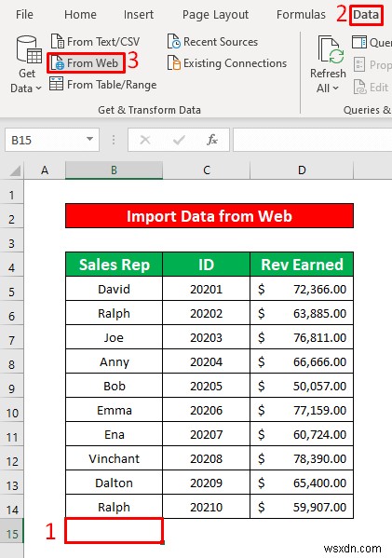Select the cell containing "David"
The height and width of the screenshot is (558, 392).
115,289
